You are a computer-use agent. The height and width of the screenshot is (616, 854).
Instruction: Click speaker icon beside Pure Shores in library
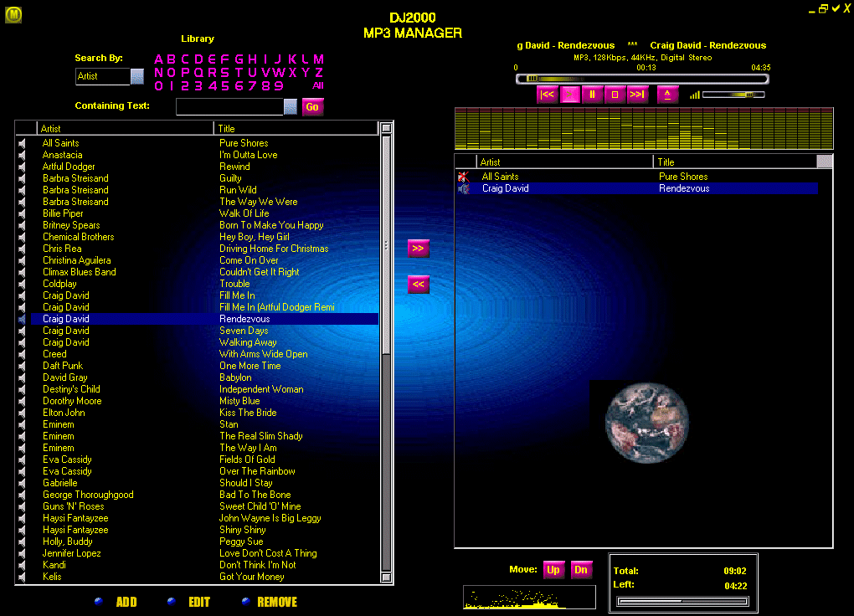tap(22, 143)
